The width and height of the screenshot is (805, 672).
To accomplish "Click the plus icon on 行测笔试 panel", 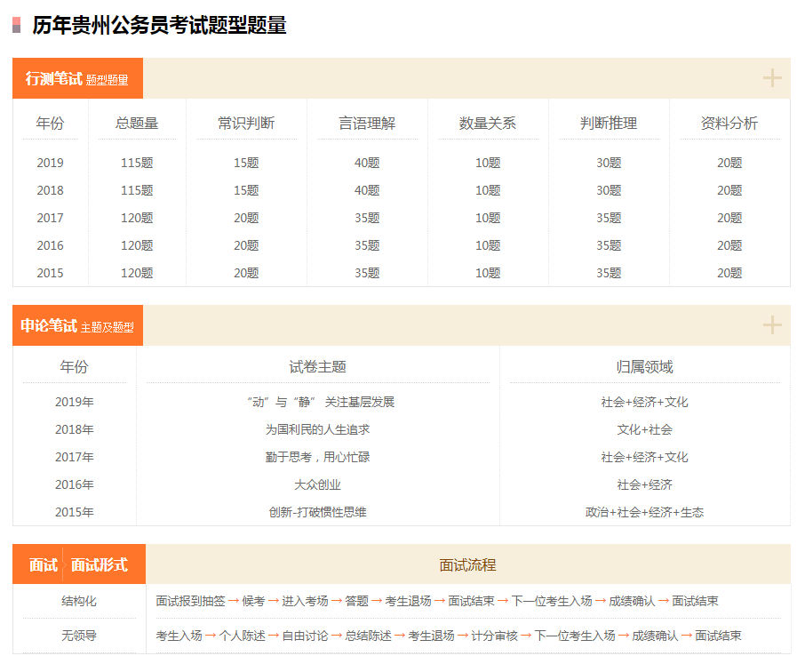I will [x=772, y=77].
